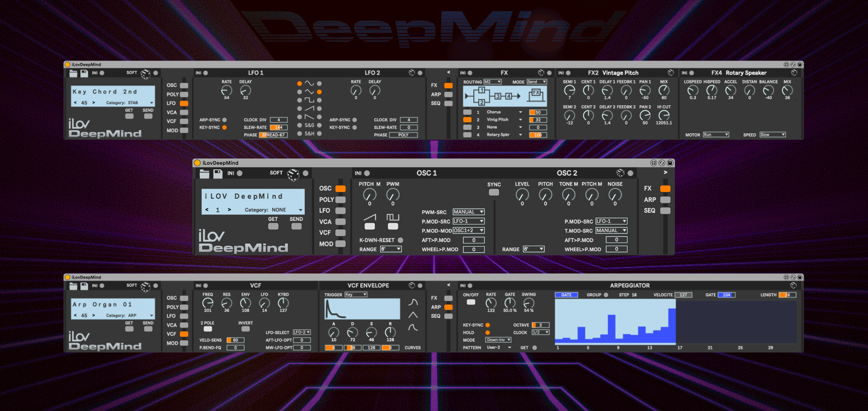Select OSC 1 sawtooth waveform button
The image size is (868, 411).
click(x=370, y=226)
